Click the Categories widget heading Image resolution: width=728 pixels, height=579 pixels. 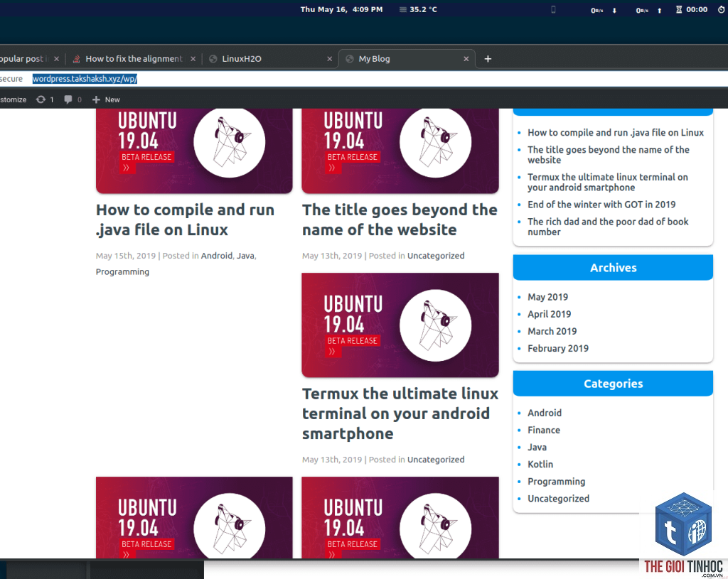click(614, 384)
